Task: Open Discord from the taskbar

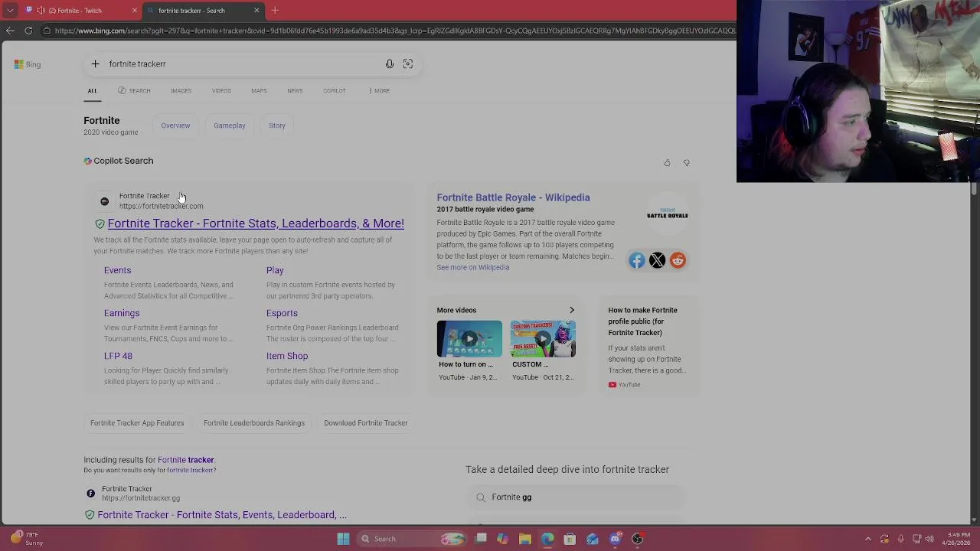Action: point(615,539)
